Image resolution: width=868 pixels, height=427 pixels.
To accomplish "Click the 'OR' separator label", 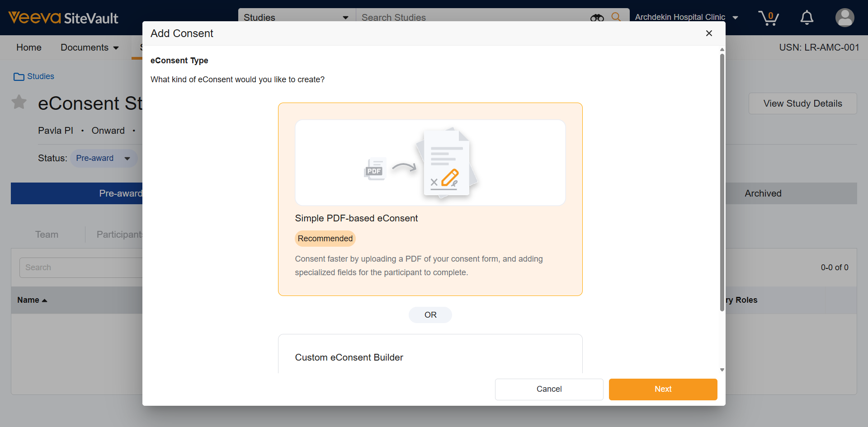I will coord(430,315).
